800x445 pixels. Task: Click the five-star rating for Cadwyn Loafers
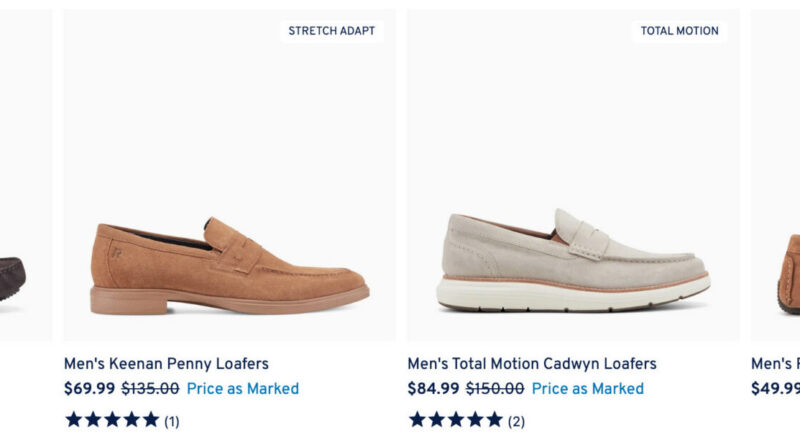tap(456, 420)
